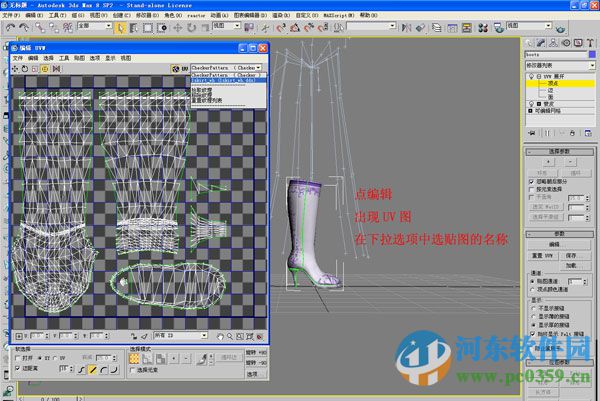The width and height of the screenshot is (600, 401).
Task: Select Rotate tool in Edit UVW toolbar
Action: point(25,69)
